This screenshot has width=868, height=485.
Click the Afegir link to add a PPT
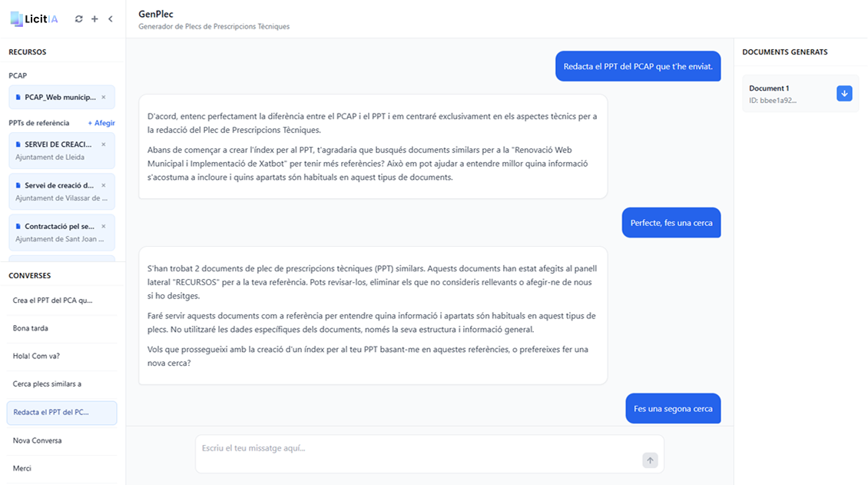click(x=101, y=123)
